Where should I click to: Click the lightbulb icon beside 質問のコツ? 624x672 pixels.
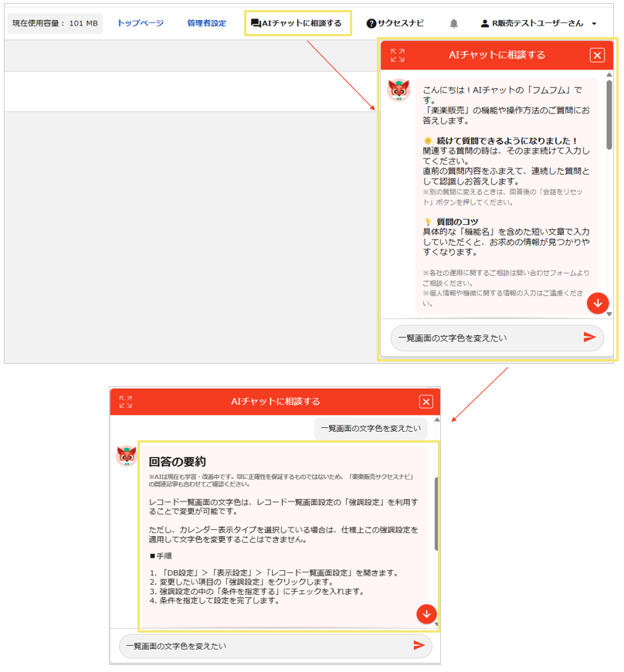tap(428, 222)
